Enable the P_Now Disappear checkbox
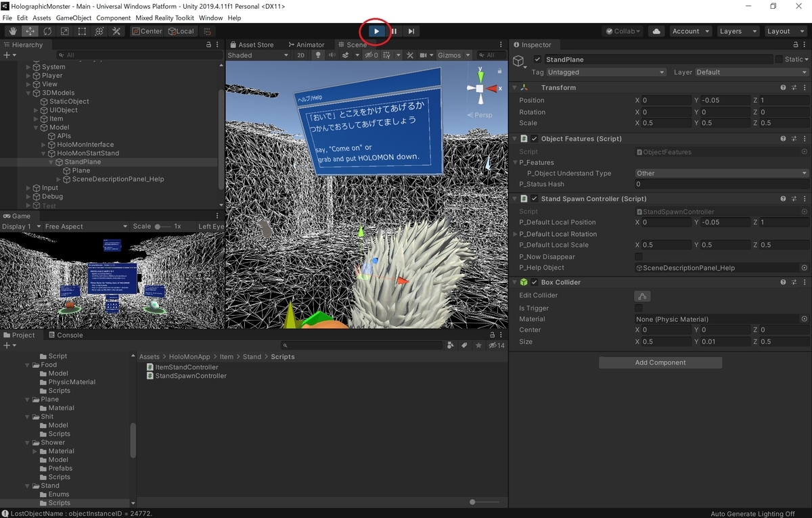812x518 pixels. [x=639, y=257]
